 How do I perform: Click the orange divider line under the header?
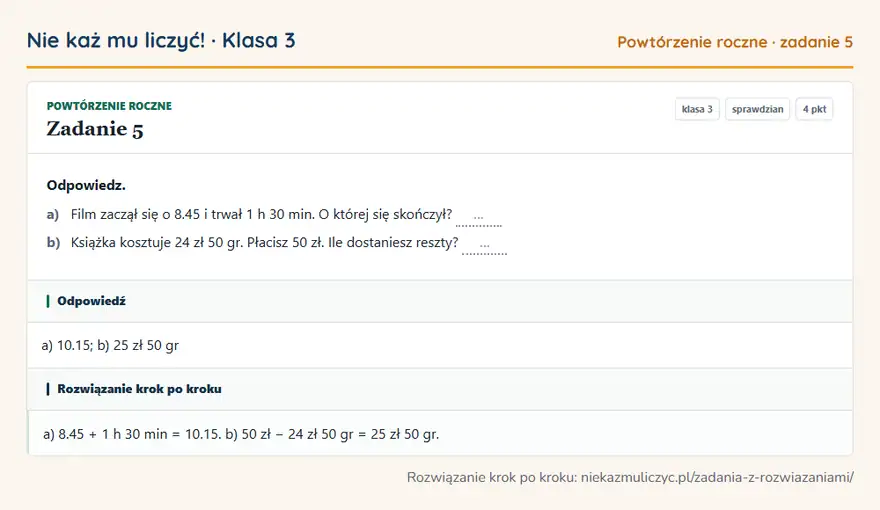point(440,67)
